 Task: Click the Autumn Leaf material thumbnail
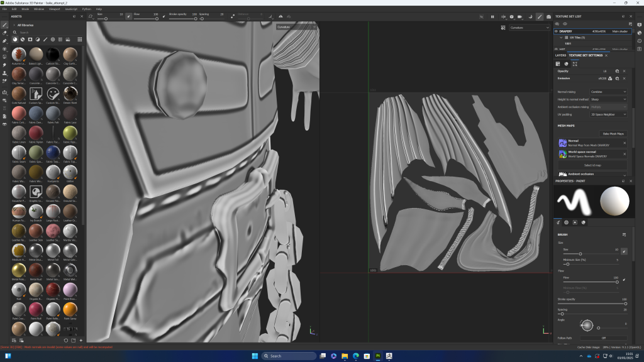click(19, 53)
